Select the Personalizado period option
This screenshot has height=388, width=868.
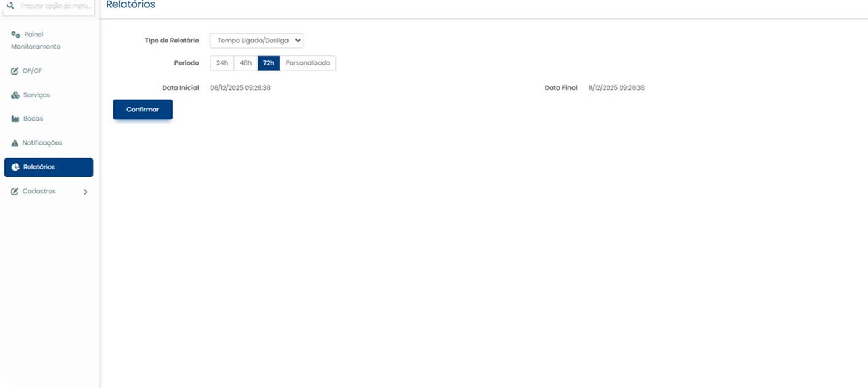[308, 63]
